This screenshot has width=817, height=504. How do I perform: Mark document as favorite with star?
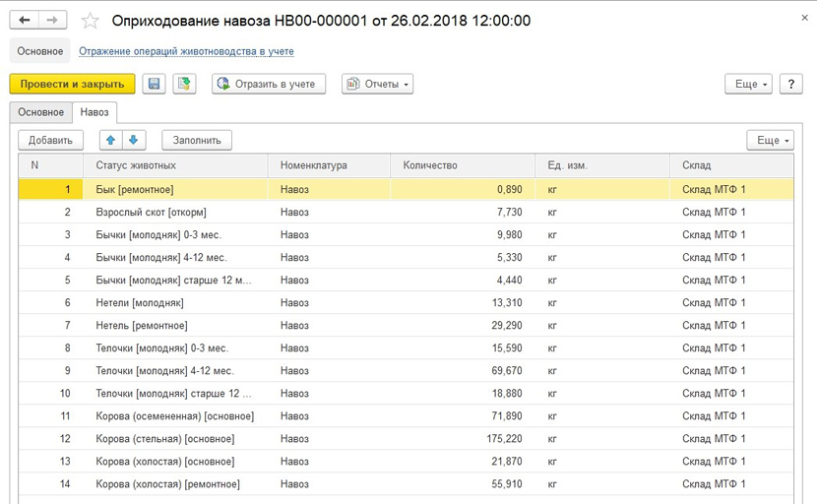91,21
